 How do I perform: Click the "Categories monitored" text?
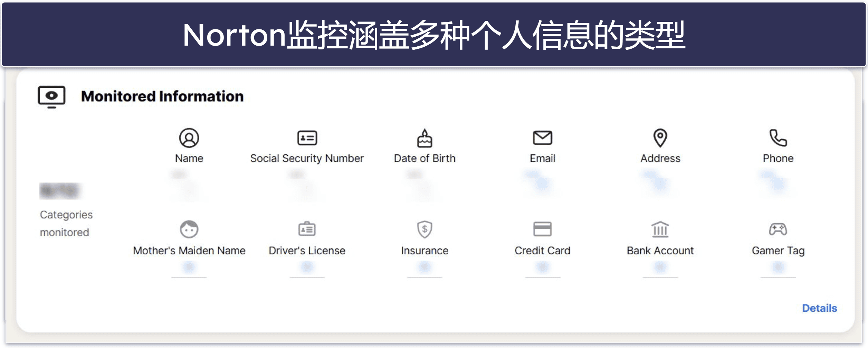(x=66, y=224)
